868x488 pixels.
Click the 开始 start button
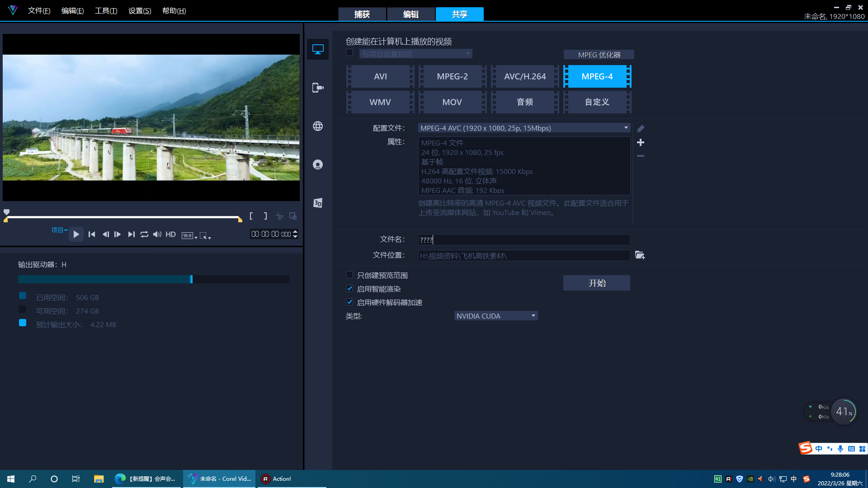[597, 283]
